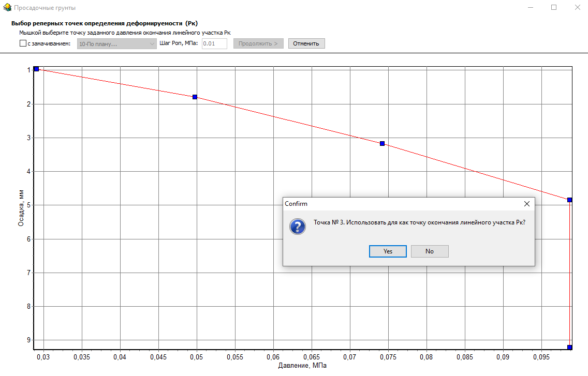Select the data point near pressure 0,05
Screen dimensions: 588x376
click(195, 97)
